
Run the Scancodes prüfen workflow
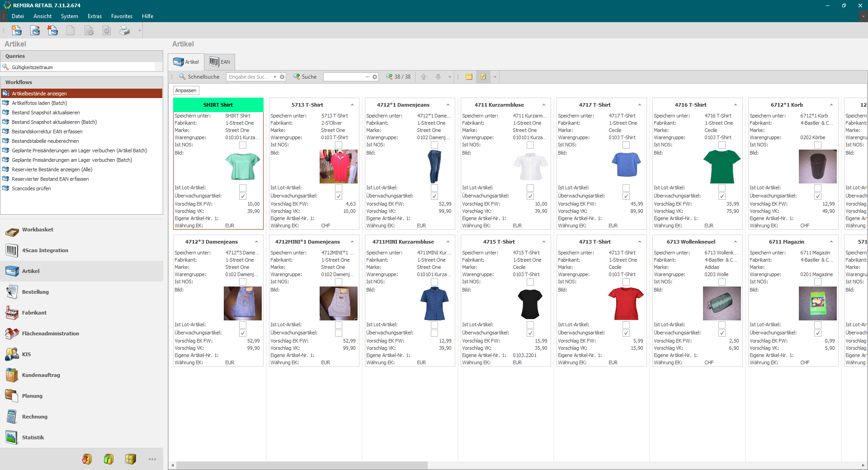31,188
